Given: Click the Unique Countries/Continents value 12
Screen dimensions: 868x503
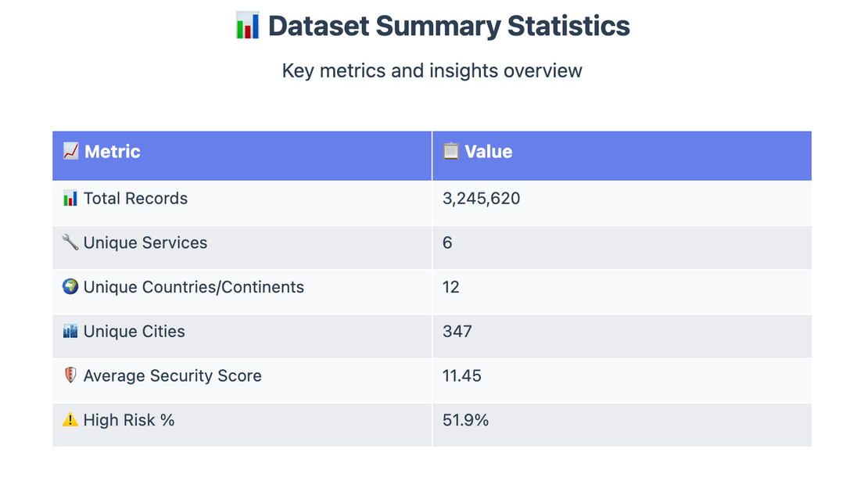Looking at the screenshot, I should point(451,287).
